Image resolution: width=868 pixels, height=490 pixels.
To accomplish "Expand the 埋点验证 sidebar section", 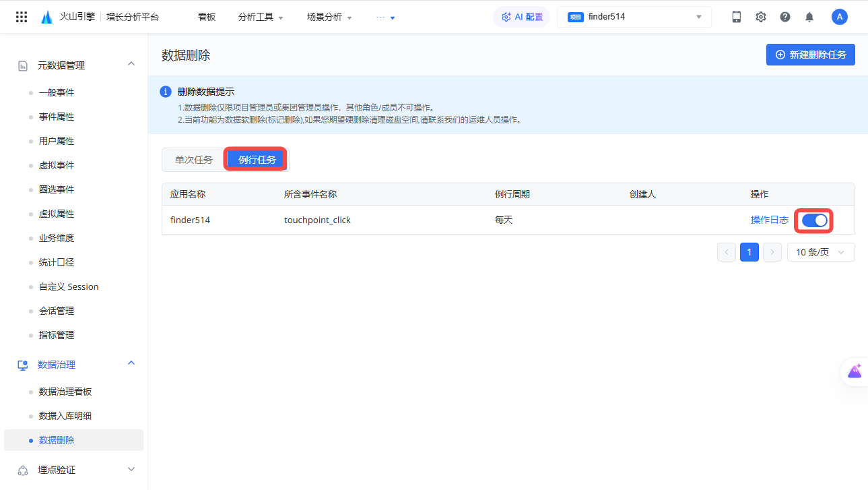I will coord(131,470).
